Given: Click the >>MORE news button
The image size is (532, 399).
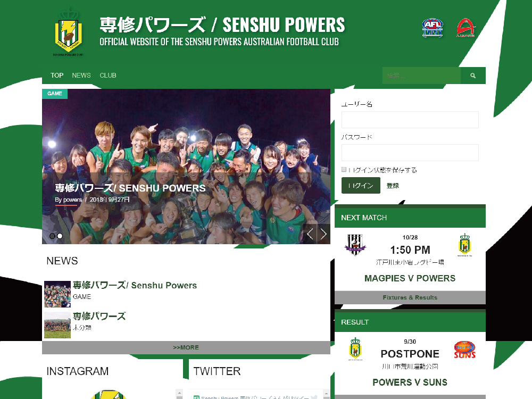Looking at the screenshot, I should 186,347.
